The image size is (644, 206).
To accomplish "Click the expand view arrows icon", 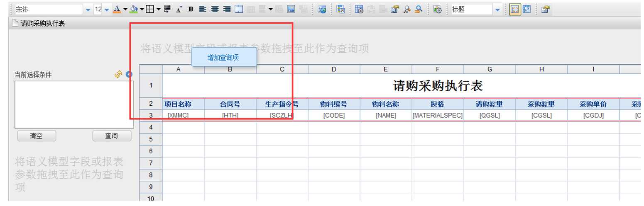I will (x=527, y=9).
